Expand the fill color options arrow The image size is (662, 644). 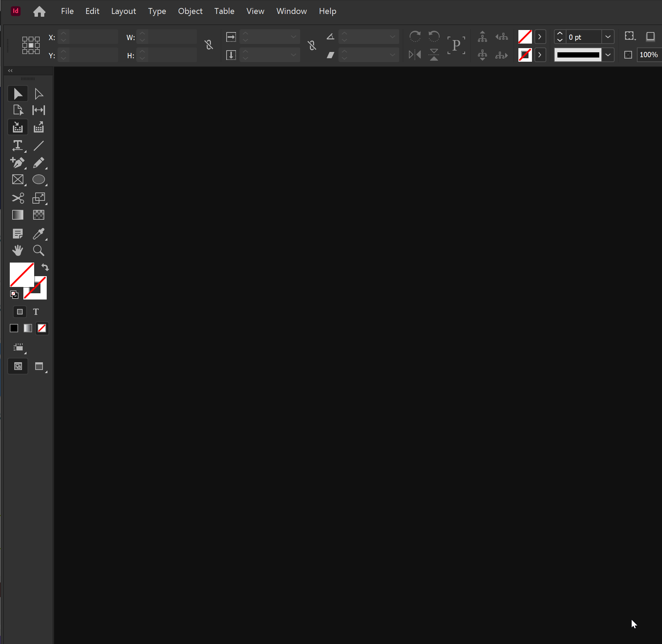(x=540, y=37)
